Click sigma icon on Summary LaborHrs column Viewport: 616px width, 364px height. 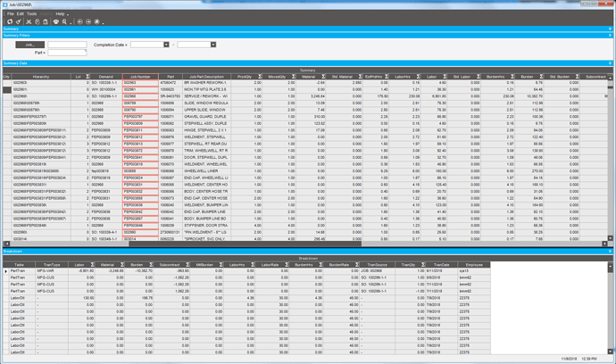coord(418,77)
